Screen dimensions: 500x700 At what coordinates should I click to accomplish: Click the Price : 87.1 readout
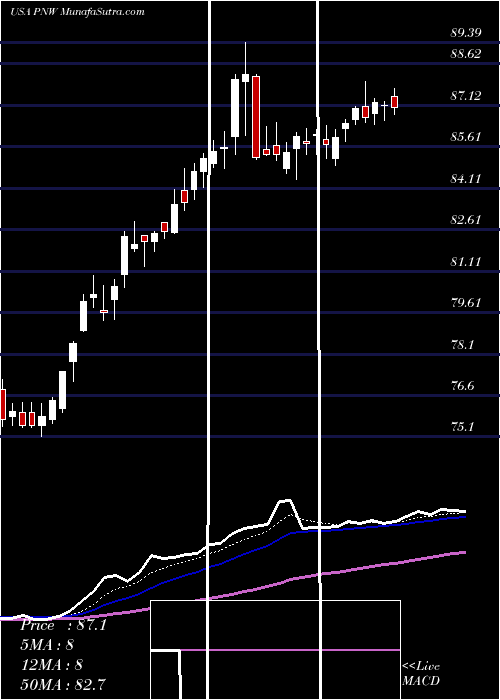click(63, 625)
